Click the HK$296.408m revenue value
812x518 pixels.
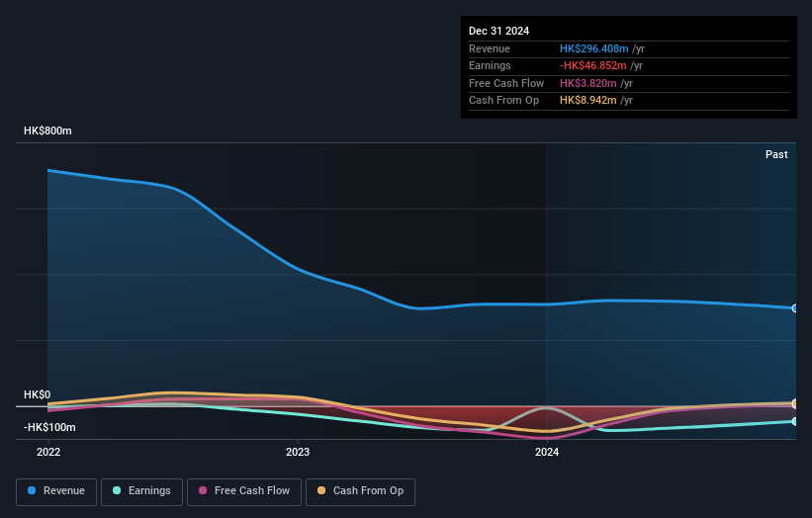594,48
